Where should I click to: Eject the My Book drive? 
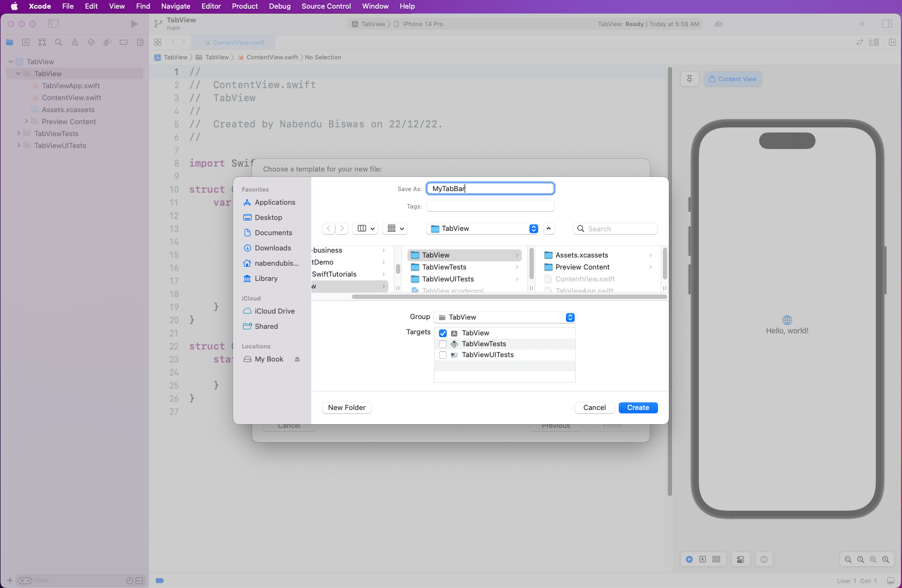coord(297,359)
